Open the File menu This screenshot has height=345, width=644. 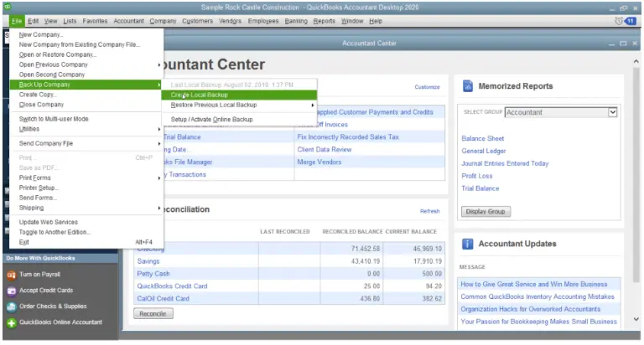(x=17, y=21)
